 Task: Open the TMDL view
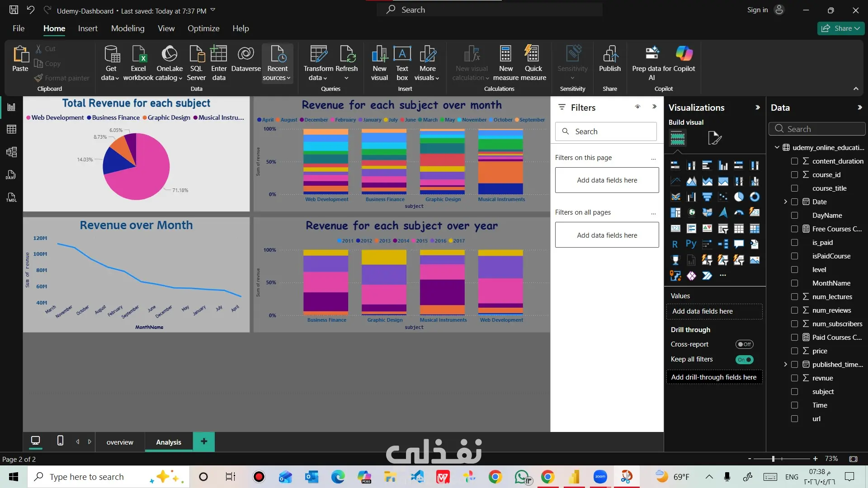(x=11, y=197)
